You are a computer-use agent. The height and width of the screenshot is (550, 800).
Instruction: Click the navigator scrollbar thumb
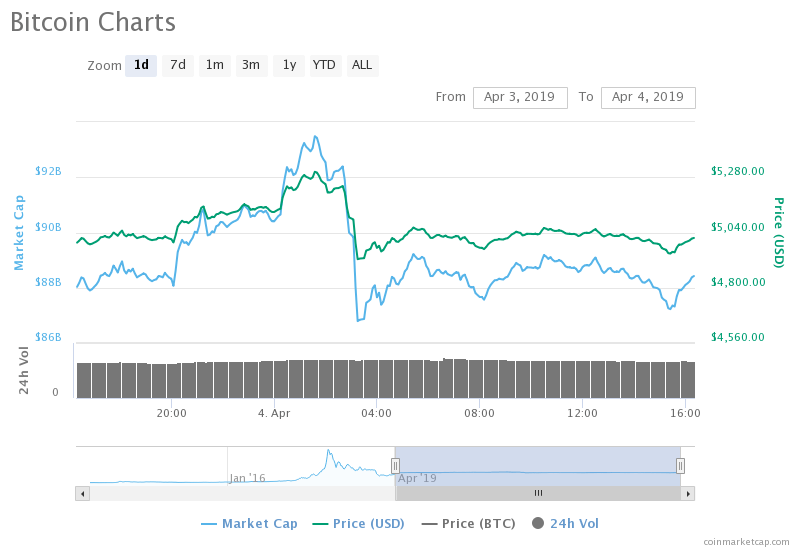[x=538, y=493]
